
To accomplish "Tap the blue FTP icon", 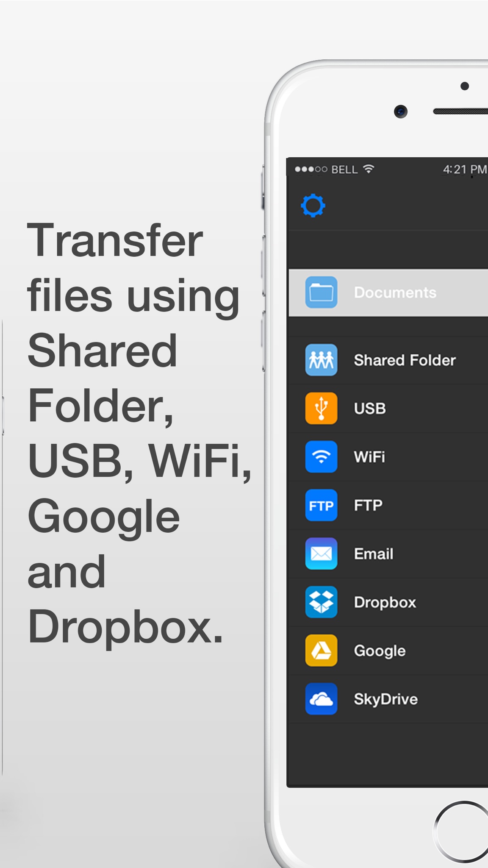I will pos(321,505).
